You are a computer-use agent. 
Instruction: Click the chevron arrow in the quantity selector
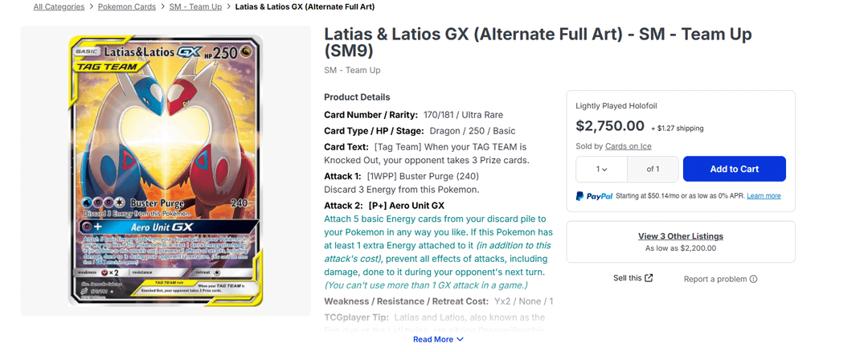pyautogui.click(x=604, y=170)
